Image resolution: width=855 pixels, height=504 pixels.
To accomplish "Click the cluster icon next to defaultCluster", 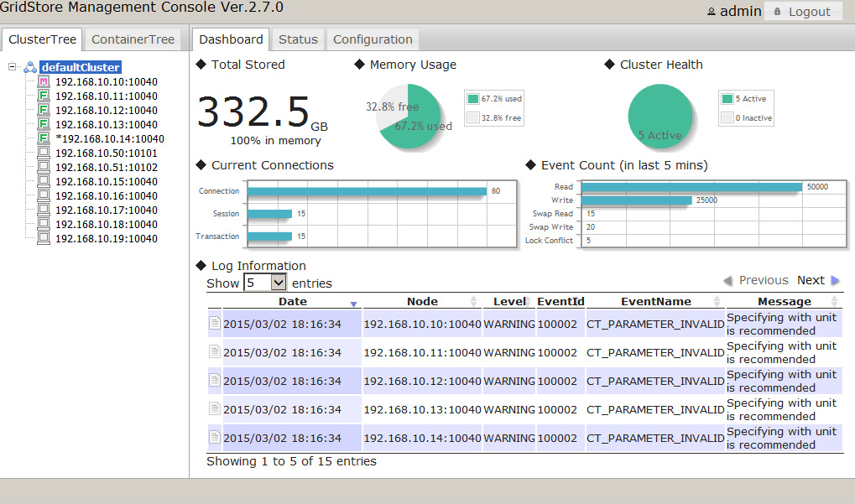I will point(30,65).
